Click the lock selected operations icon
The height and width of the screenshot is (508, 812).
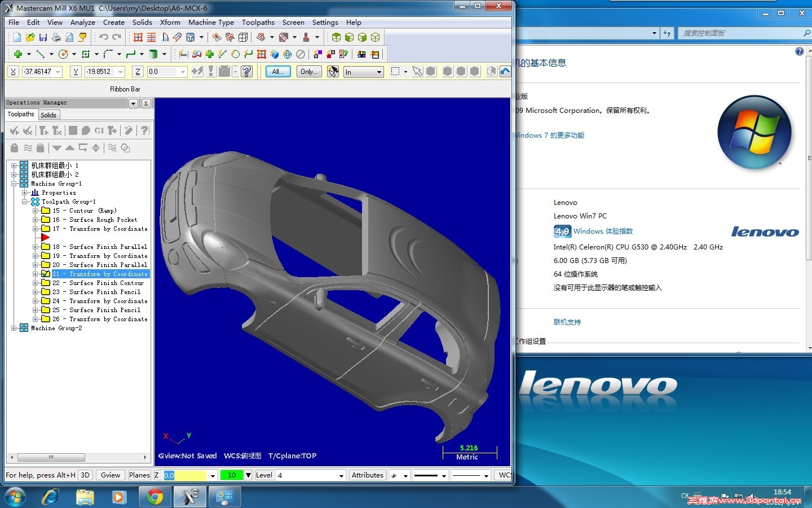pyautogui.click(x=15, y=148)
